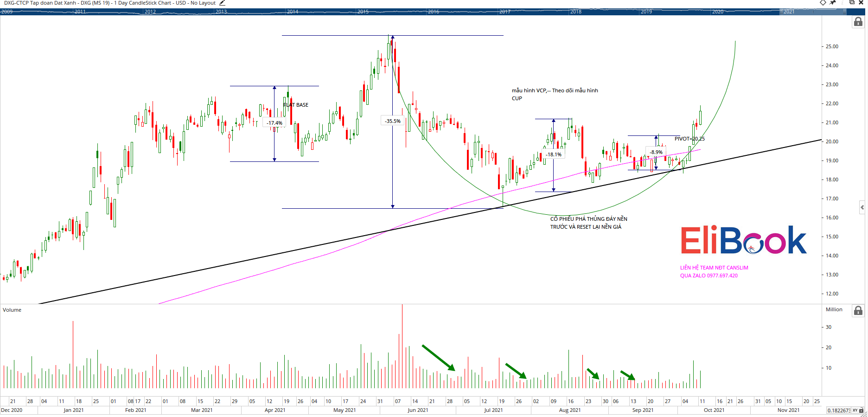Click Jun 2021 on the date axis
Viewport: 868px width, 417px height.
(418, 410)
